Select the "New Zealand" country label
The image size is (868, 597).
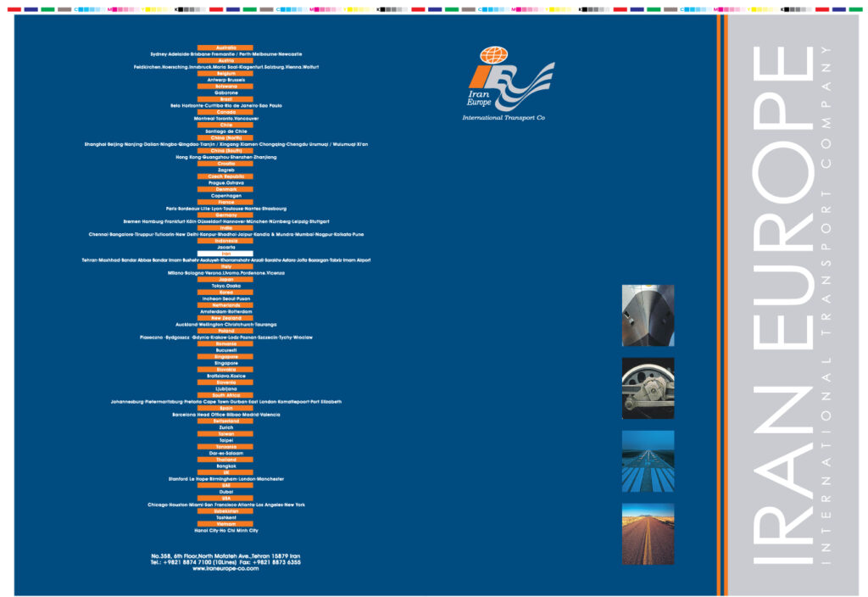[225, 318]
